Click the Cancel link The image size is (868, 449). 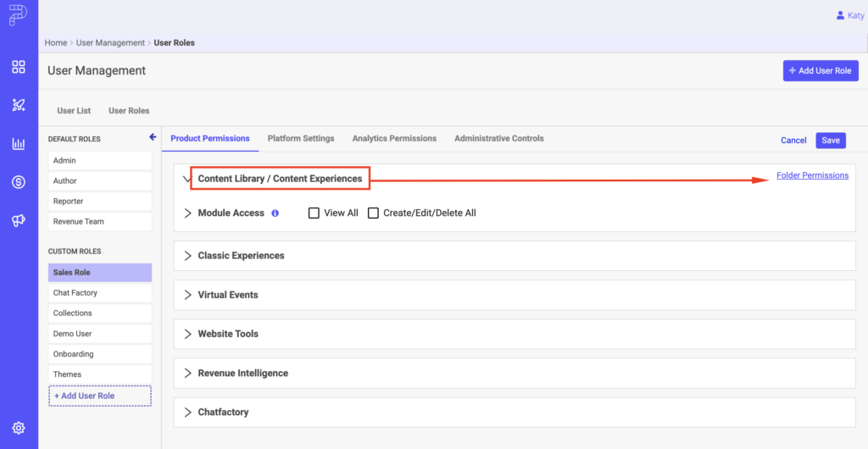[793, 141]
